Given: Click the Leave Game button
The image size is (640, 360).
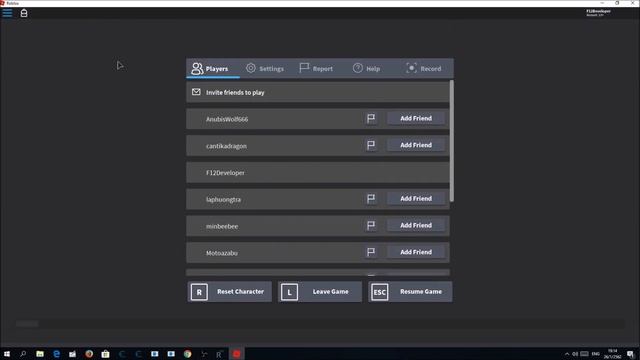Looking at the screenshot, I should (320, 292).
